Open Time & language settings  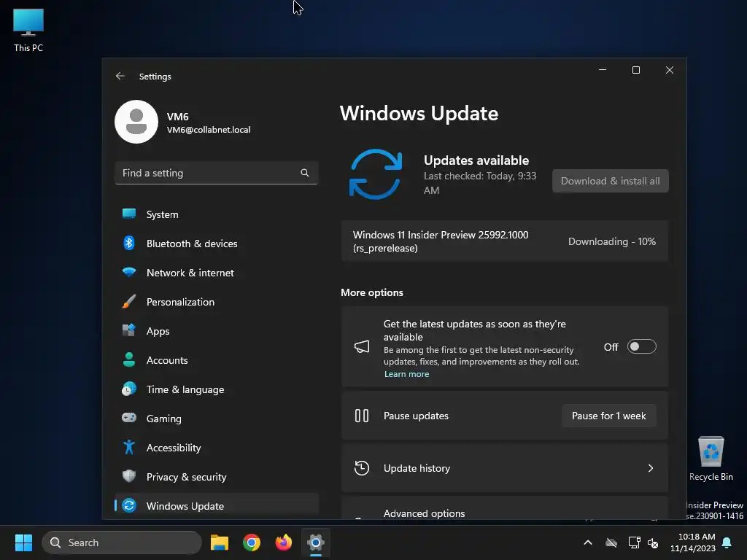216,389
